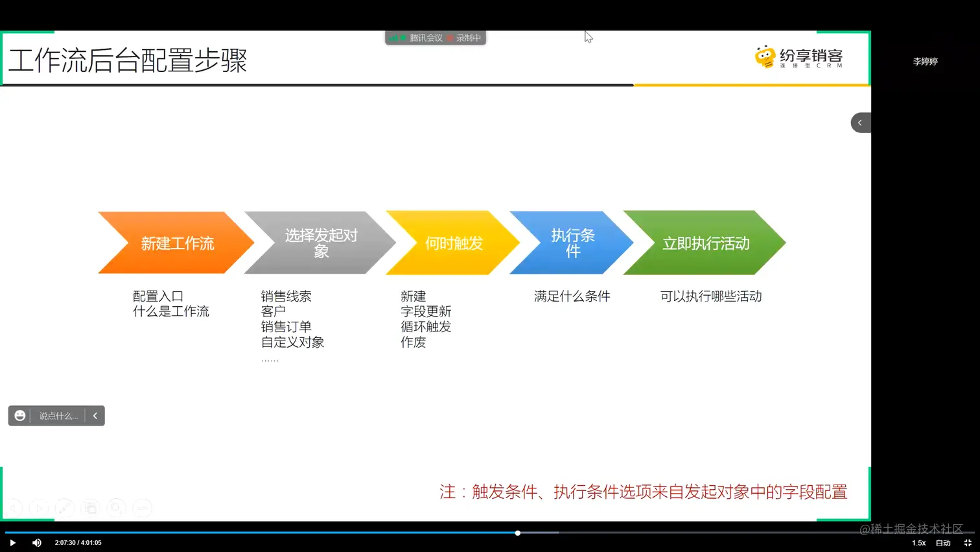Image resolution: width=980 pixels, height=552 pixels.
Task: Play the video with the play button
Action: coord(12,543)
